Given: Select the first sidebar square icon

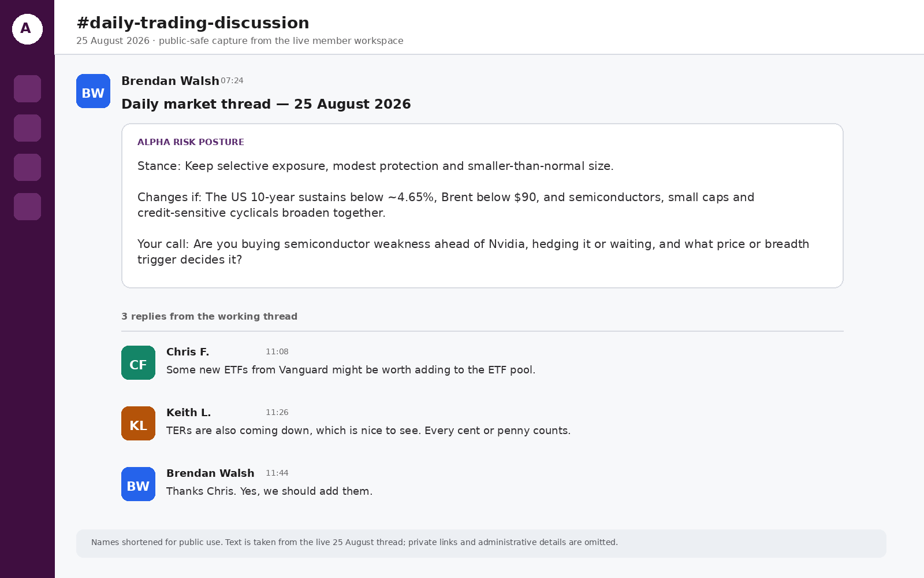Looking at the screenshot, I should pyautogui.click(x=27, y=88).
